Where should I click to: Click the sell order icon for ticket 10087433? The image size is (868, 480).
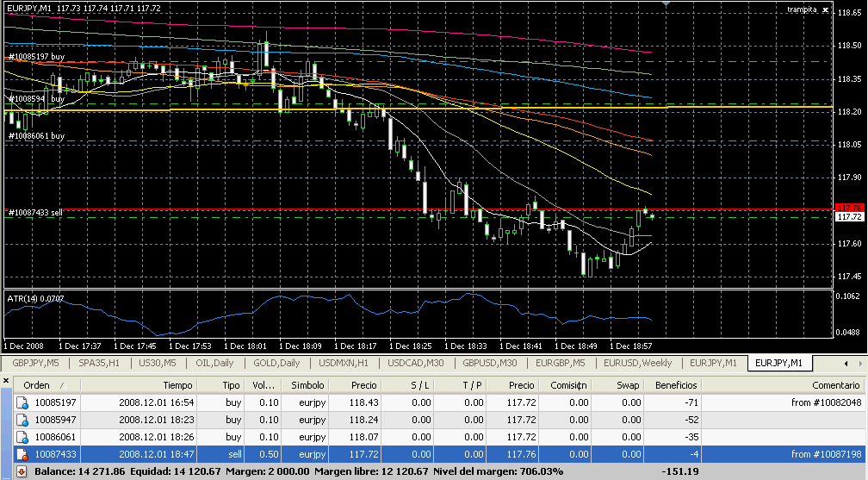point(22,454)
